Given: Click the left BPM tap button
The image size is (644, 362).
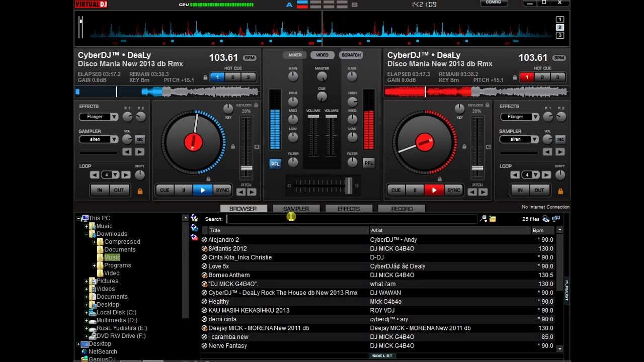Looking at the screenshot, I should (250, 58).
